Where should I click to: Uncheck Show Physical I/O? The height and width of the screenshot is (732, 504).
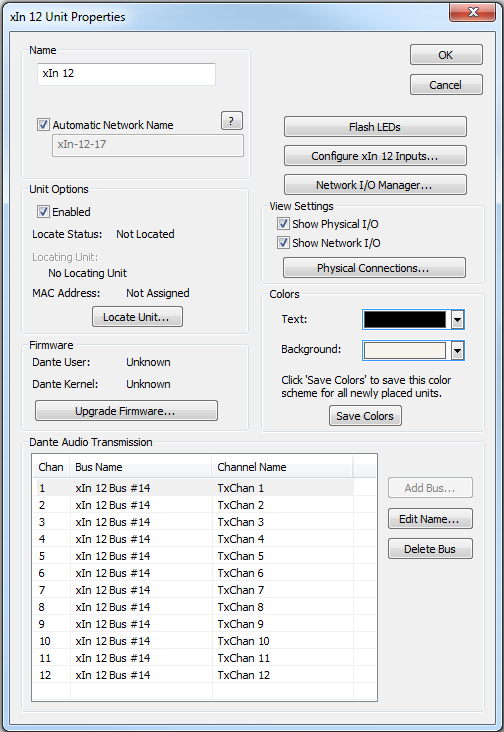pos(283,224)
